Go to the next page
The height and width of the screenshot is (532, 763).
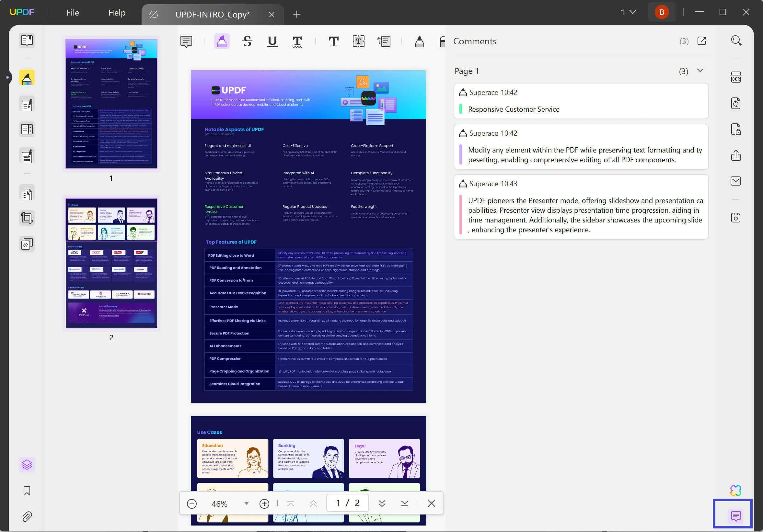click(382, 504)
